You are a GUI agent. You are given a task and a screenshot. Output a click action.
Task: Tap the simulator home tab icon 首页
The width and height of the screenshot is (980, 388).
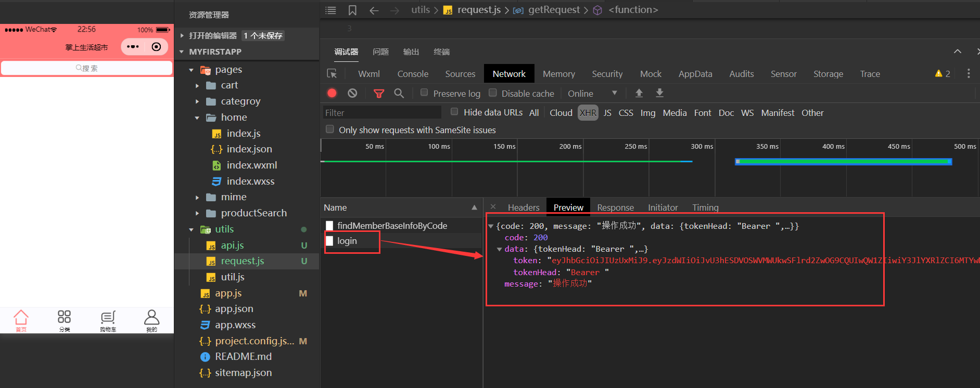click(x=21, y=320)
